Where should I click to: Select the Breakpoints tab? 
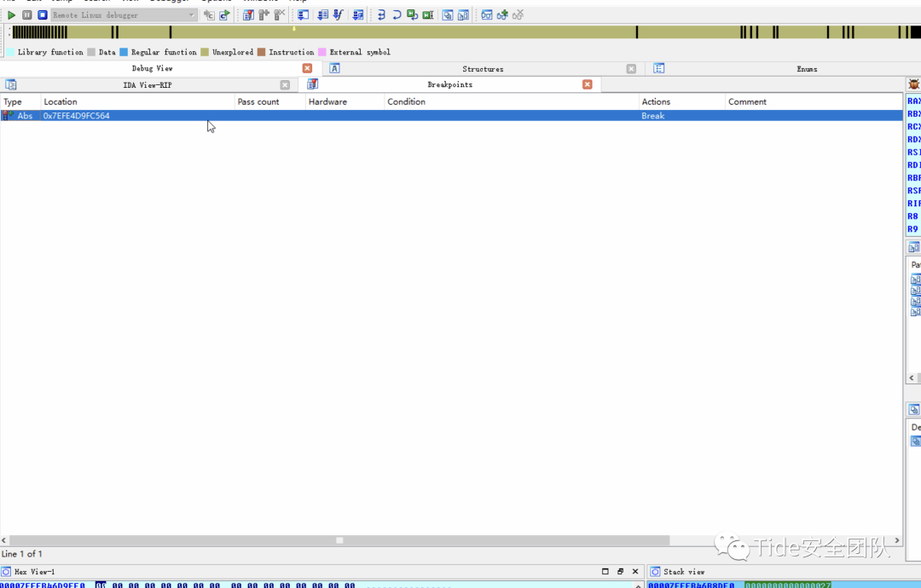coord(450,84)
